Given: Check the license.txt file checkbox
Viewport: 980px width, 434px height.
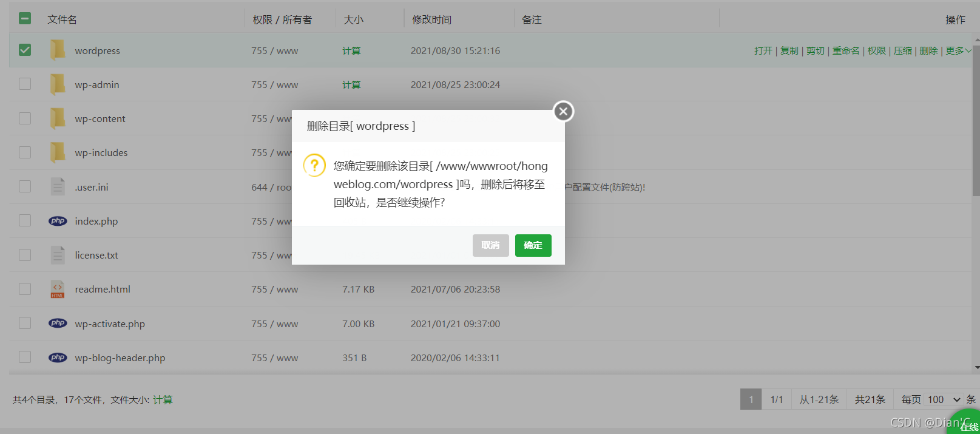Looking at the screenshot, I should coord(25,255).
